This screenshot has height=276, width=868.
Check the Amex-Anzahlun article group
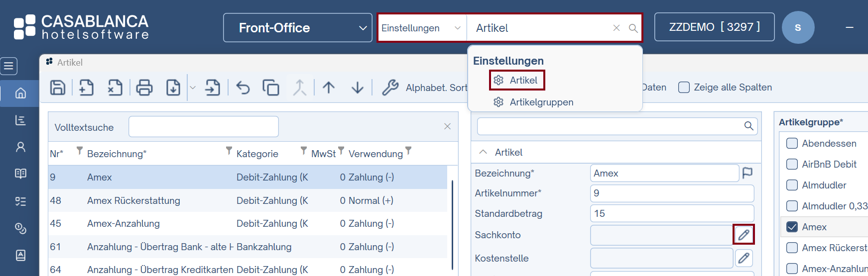click(x=792, y=269)
